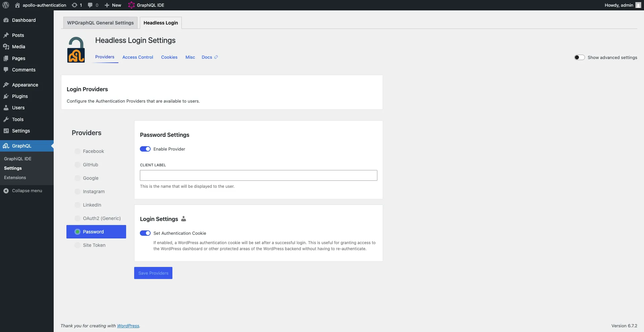The height and width of the screenshot is (332, 644).
Task: Disable the Enable Provider toggle
Action: tap(145, 149)
